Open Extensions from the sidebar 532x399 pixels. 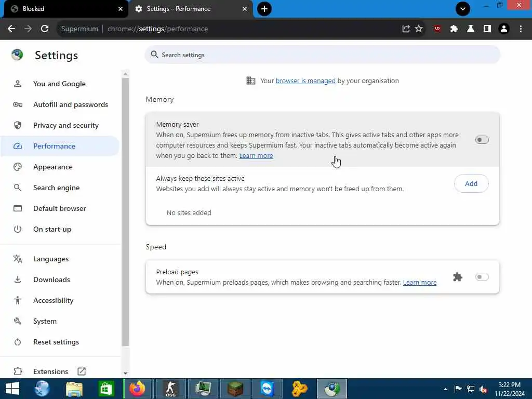click(x=60, y=371)
